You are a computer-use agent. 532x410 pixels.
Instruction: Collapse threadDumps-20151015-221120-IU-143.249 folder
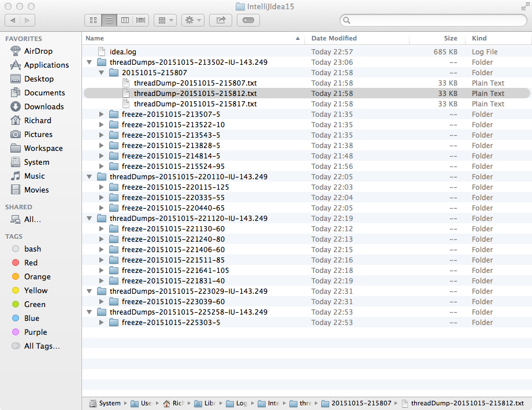pyautogui.click(x=89, y=219)
